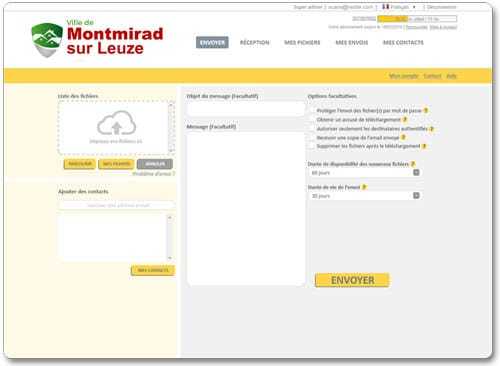
Task: Enable deleting files after download
Action: tap(312, 146)
